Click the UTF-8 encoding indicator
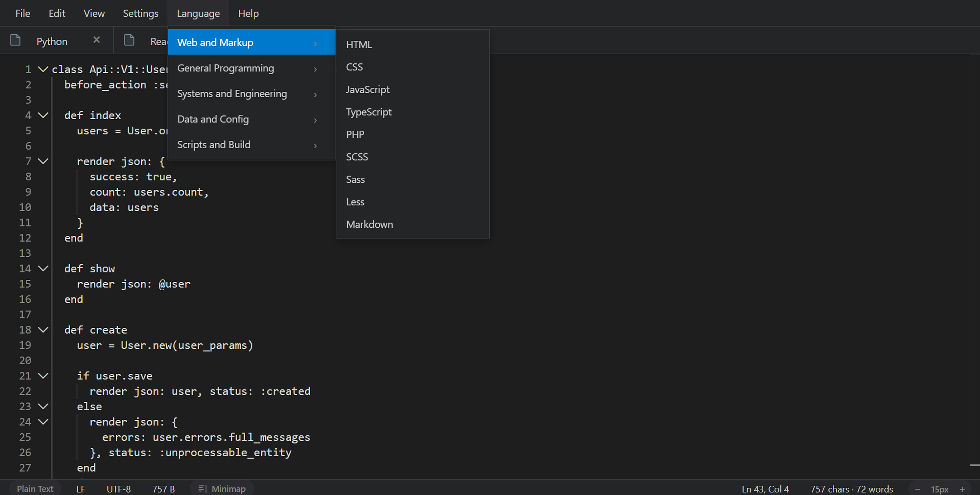Viewport: 980px width, 495px height. [x=119, y=489]
